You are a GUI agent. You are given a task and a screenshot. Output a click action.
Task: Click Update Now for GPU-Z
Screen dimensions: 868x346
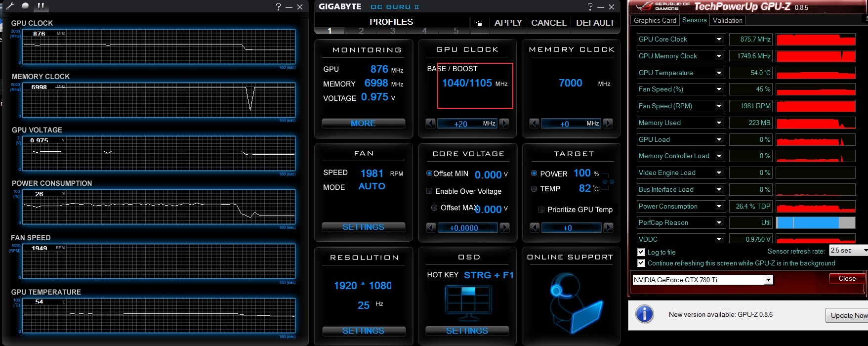pos(847,315)
